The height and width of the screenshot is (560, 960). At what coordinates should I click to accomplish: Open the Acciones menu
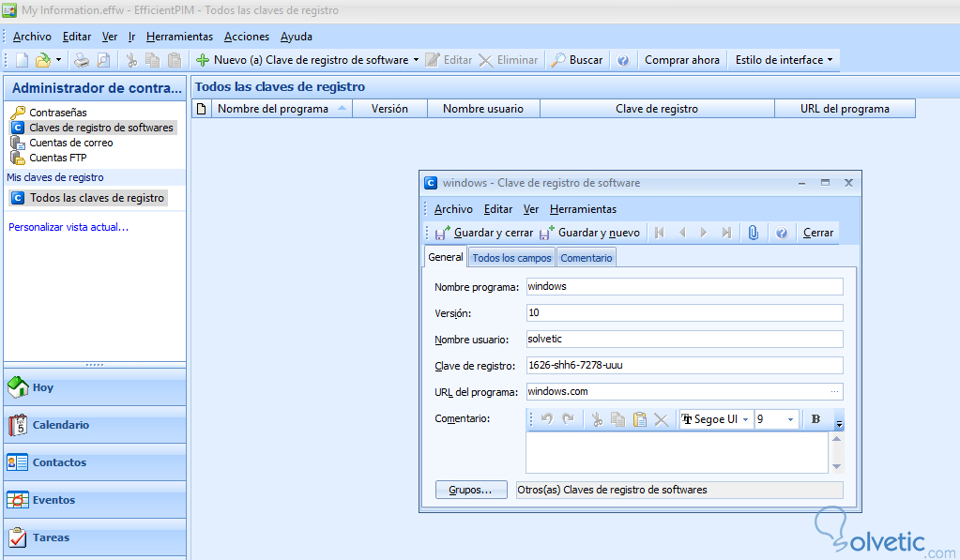click(x=247, y=37)
